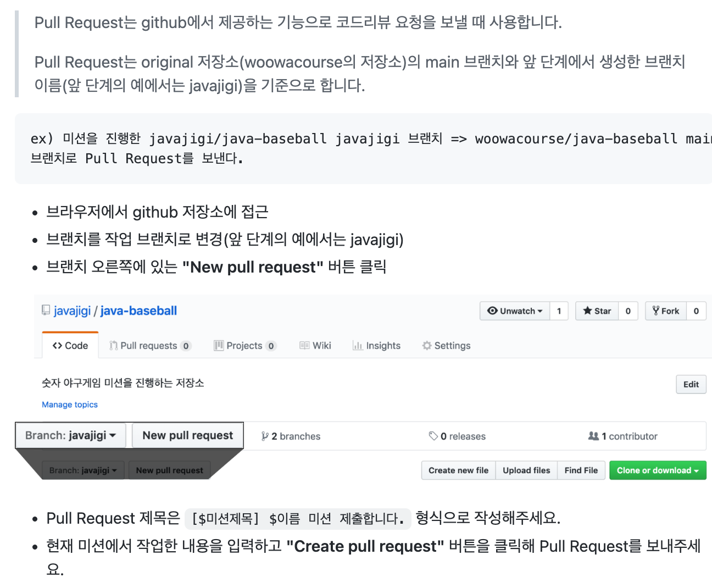
Task: Open the javajigi owner link
Action: (72, 311)
